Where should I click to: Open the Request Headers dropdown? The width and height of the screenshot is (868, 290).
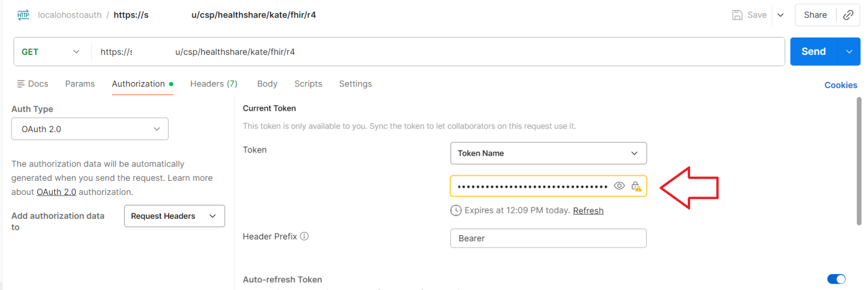pyautogui.click(x=174, y=216)
